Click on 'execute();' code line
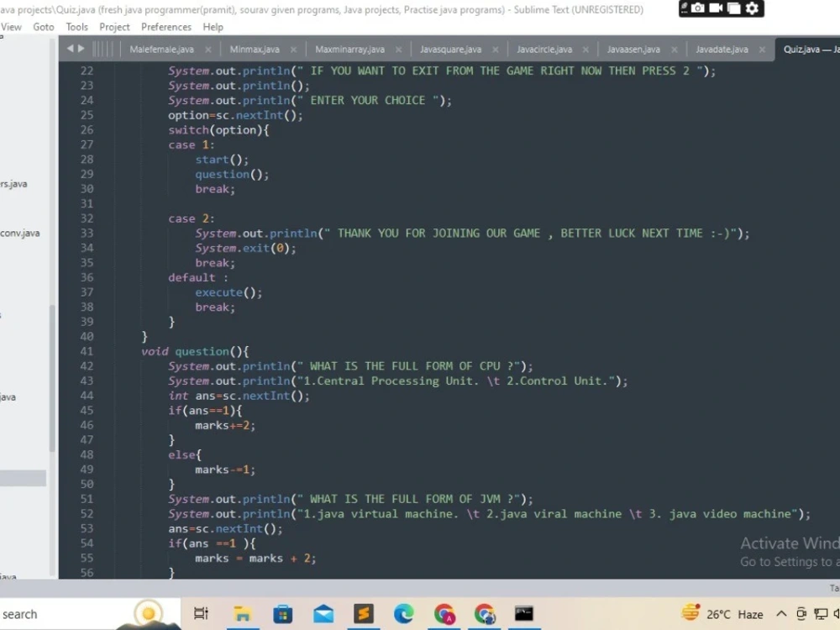Image resolution: width=840 pixels, height=630 pixels. tap(228, 292)
